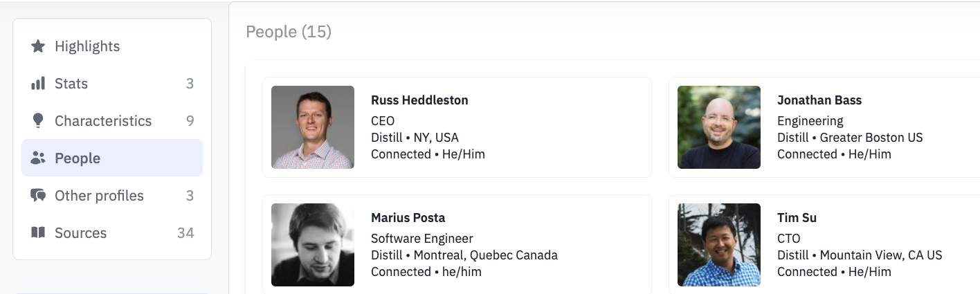980x294 pixels.
Task: Open Jonathan Bass's profile photo
Action: click(x=719, y=127)
